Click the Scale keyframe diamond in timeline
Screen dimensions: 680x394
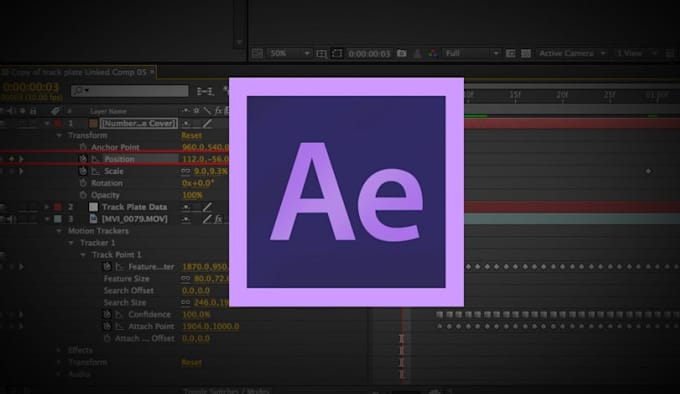pos(648,171)
